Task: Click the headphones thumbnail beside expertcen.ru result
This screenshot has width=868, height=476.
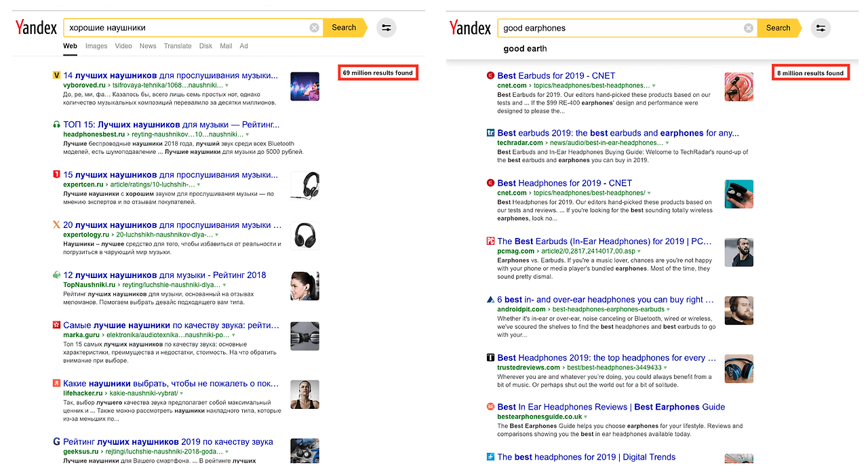Action: click(x=304, y=186)
